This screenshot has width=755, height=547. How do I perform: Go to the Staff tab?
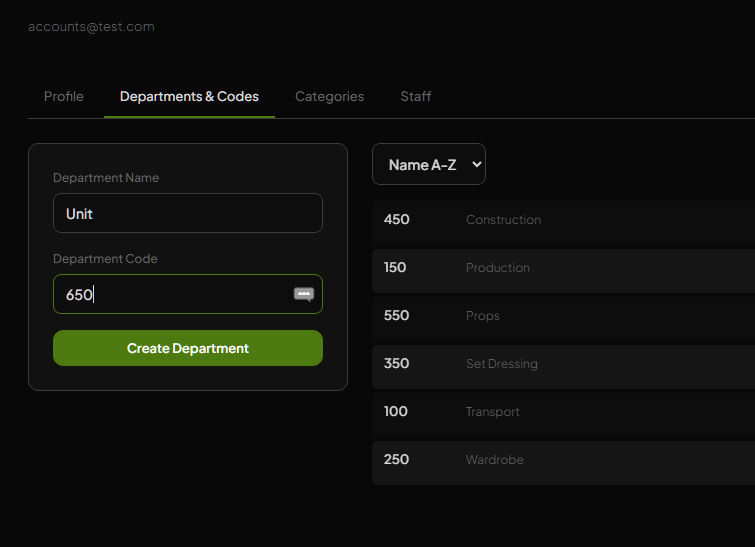click(416, 97)
